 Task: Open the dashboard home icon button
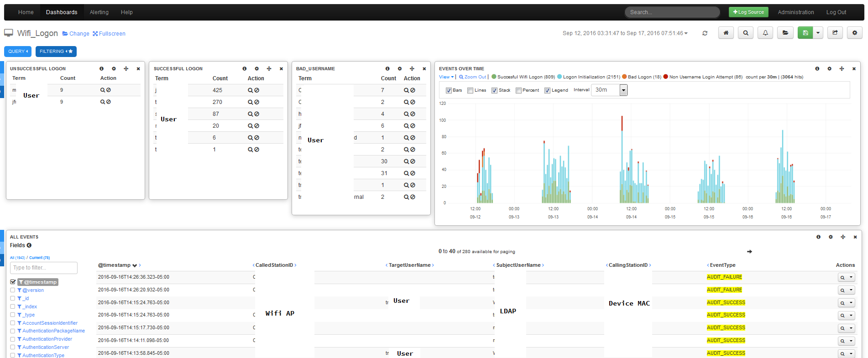726,33
